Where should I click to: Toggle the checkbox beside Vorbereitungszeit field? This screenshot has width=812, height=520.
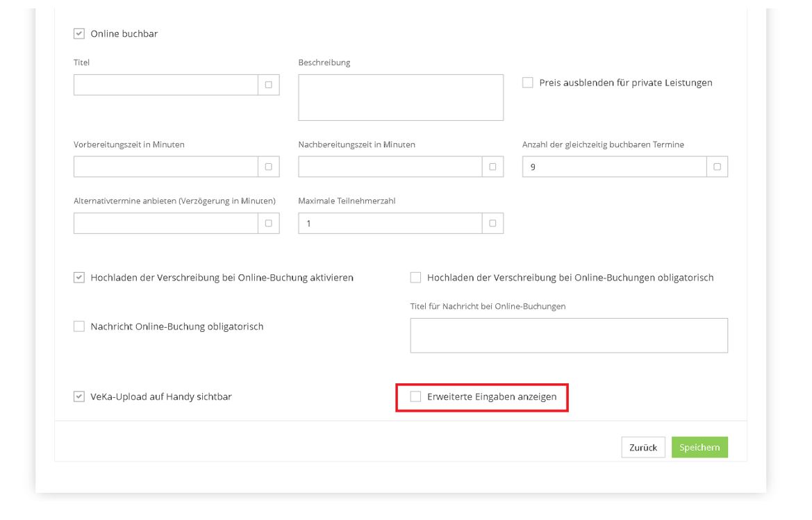268,167
